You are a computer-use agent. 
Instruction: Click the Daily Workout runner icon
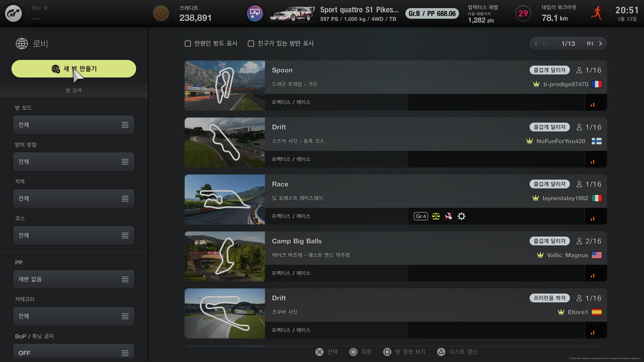(x=596, y=14)
